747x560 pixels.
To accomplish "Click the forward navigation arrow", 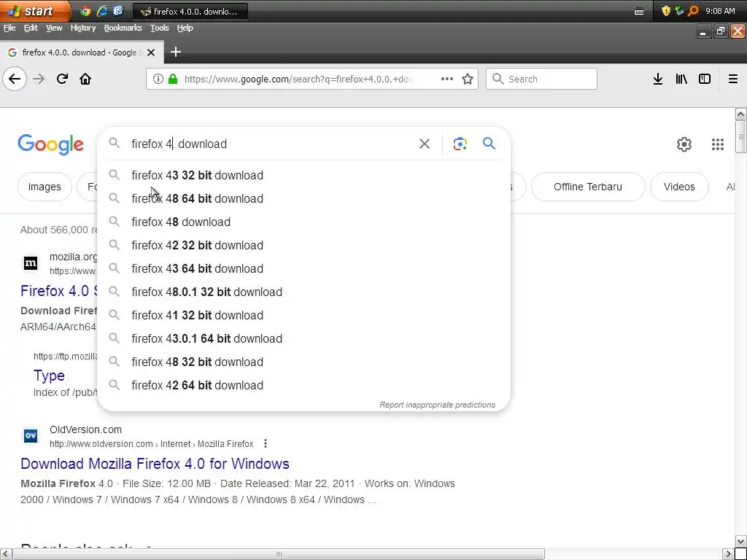I will 39,79.
